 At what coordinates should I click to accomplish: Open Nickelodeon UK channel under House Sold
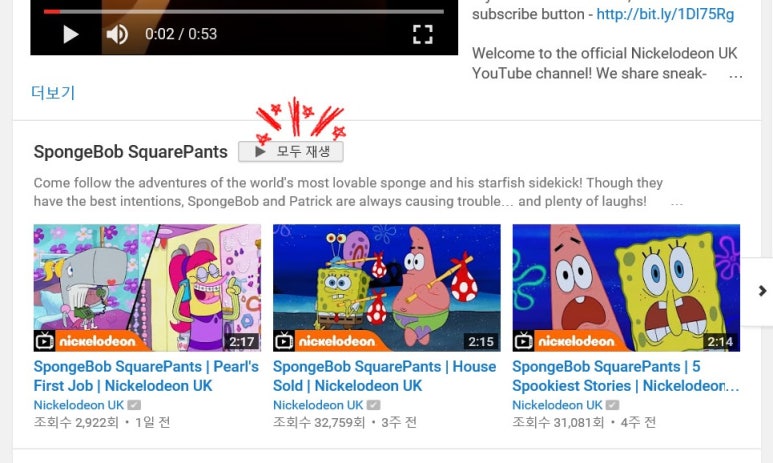point(318,405)
